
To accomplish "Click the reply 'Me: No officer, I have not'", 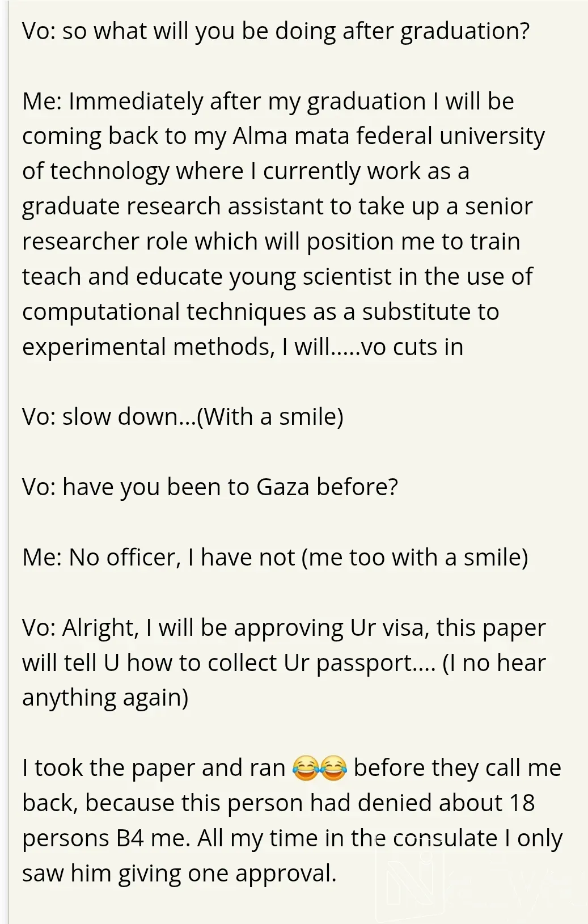I will click(158, 558).
